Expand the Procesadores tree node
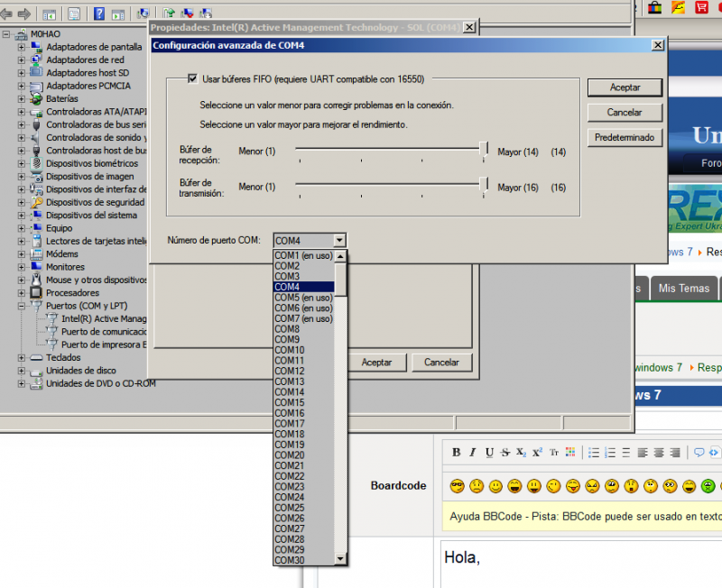This screenshot has width=722, height=588. coord(21,292)
